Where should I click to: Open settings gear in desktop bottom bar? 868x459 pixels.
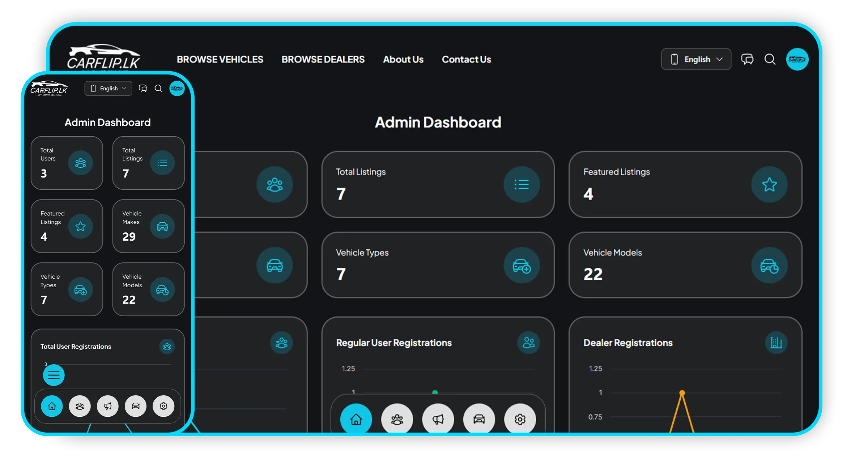pos(520,419)
